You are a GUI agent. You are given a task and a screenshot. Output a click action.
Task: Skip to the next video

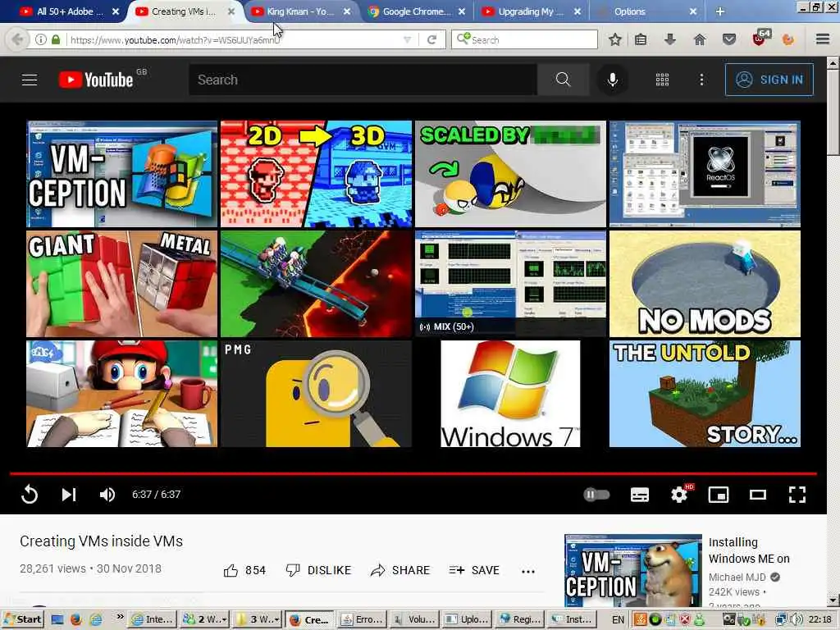click(69, 494)
